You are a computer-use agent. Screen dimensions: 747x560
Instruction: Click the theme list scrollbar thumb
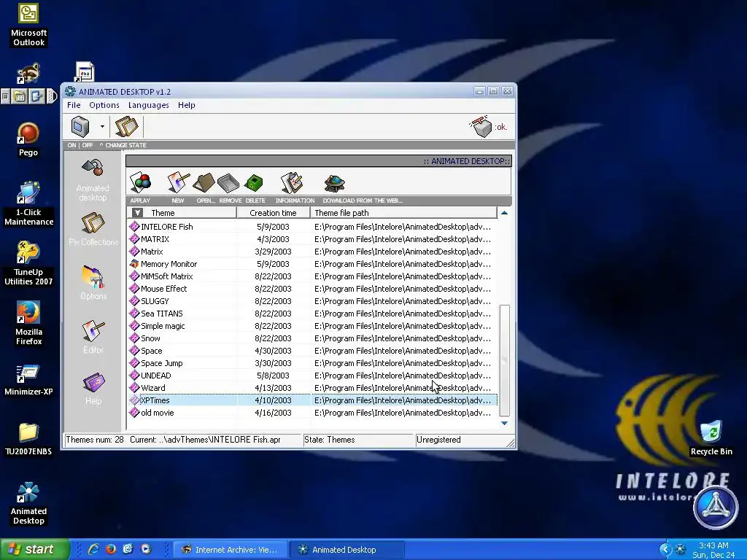click(504, 360)
